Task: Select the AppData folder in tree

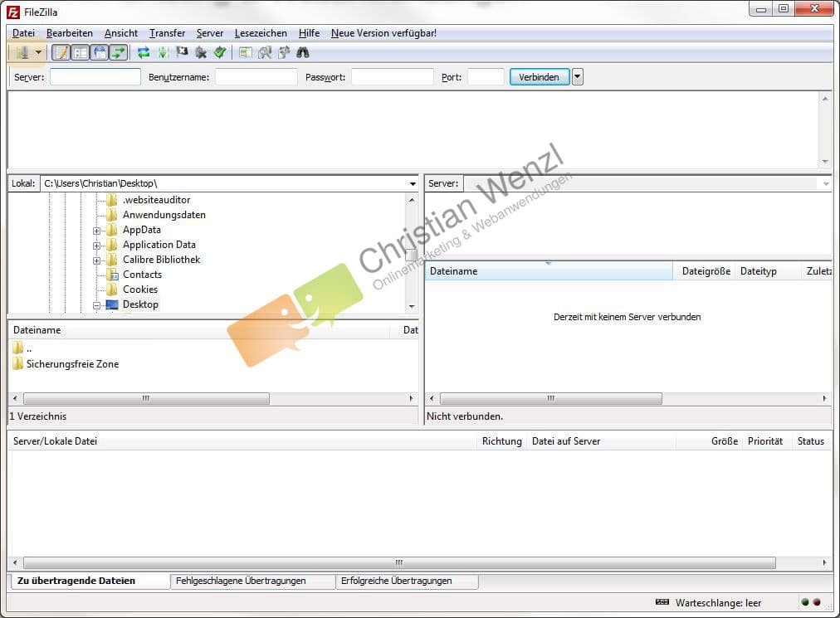Action: pyautogui.click(x=141, y=230)
